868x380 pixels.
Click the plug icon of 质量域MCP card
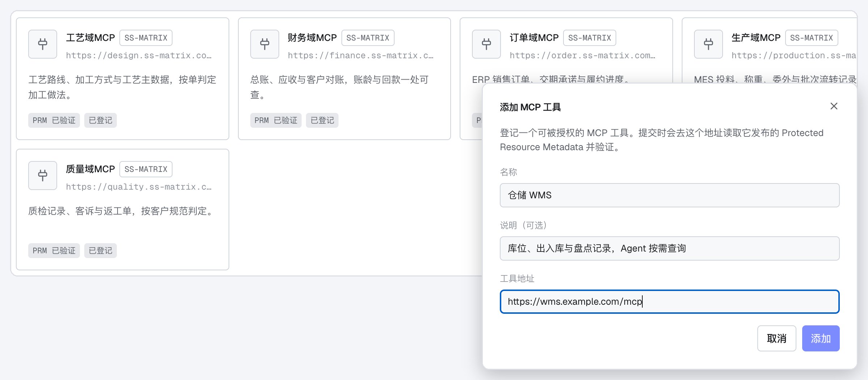[43, 176]
